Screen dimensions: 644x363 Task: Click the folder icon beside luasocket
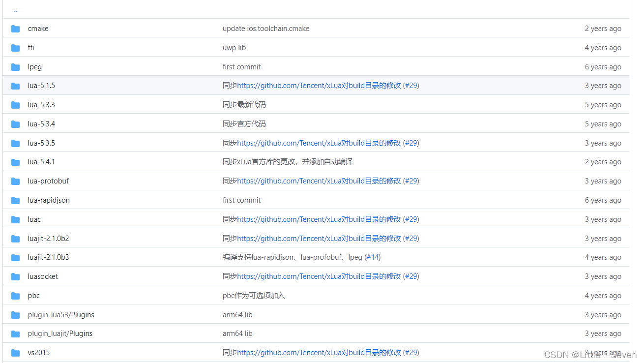tap(15, 276)
